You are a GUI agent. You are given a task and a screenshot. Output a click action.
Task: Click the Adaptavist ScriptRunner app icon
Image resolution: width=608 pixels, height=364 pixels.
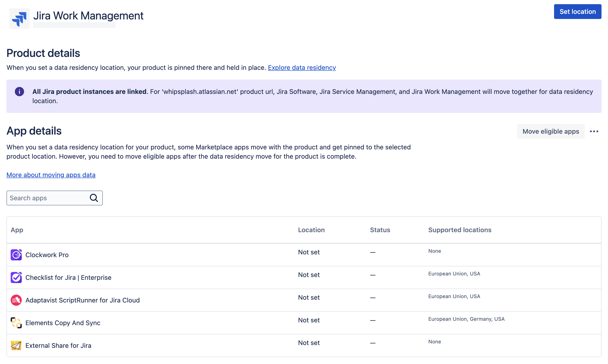pyautogui.click(x=16, y=300)
